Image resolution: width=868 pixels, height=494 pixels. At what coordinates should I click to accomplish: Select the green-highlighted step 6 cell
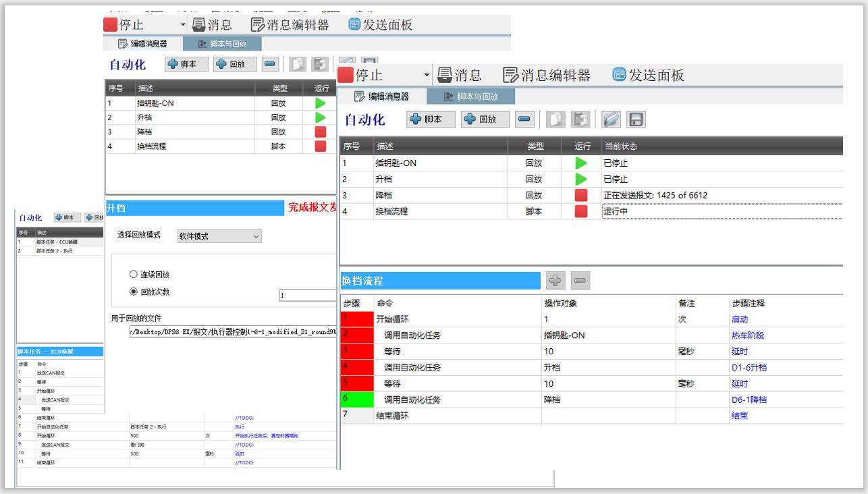[358, 400]
